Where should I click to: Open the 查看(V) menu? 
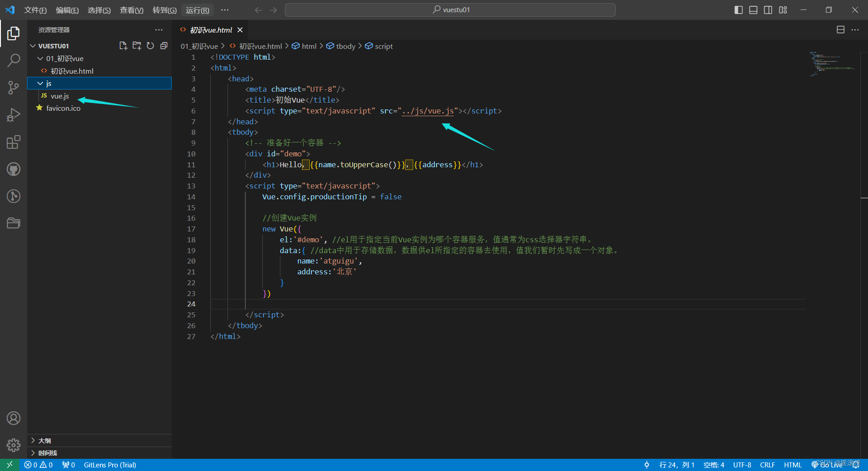(132, 10)
